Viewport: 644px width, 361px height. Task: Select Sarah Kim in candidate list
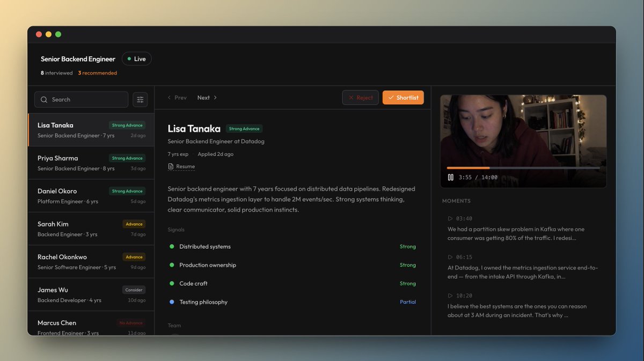click(91, 229)
